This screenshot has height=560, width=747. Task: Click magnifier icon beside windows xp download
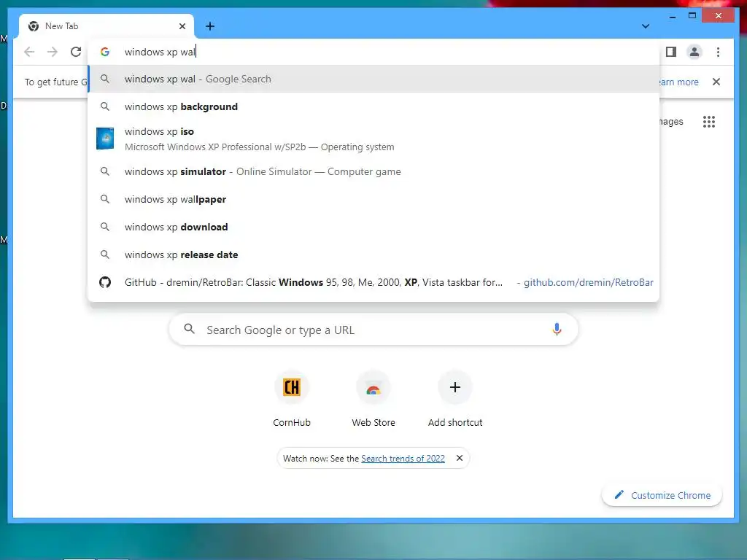tap(105, 227)
